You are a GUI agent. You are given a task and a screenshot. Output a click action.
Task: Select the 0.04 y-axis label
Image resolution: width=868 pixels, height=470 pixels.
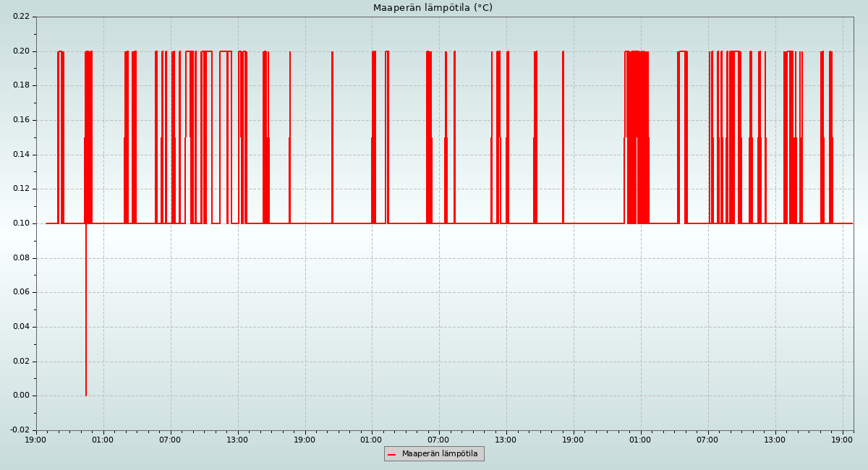point(21,327)
